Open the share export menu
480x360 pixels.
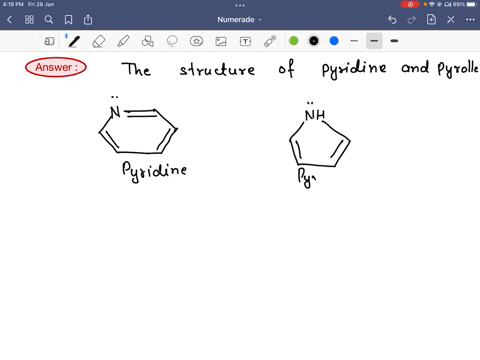click(x=88, y=20)
